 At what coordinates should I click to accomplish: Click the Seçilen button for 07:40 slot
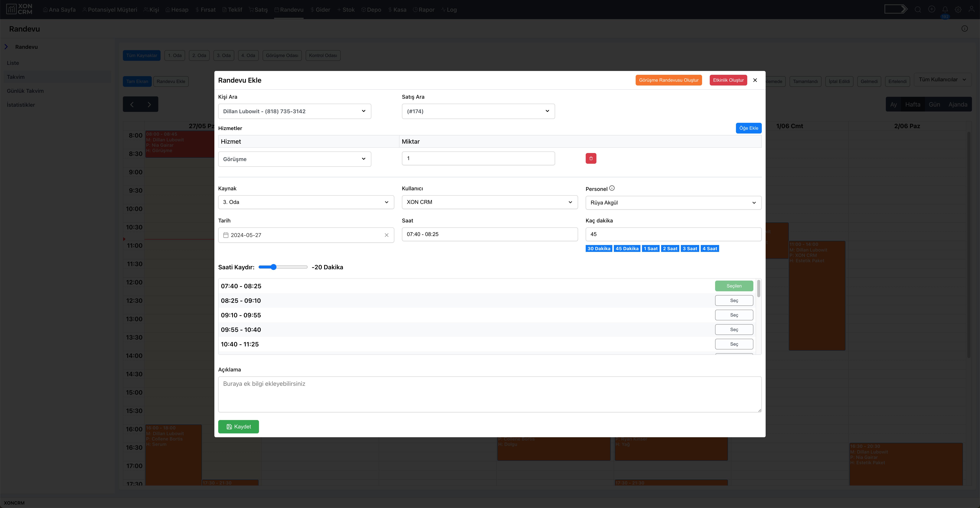pos(734,286)
